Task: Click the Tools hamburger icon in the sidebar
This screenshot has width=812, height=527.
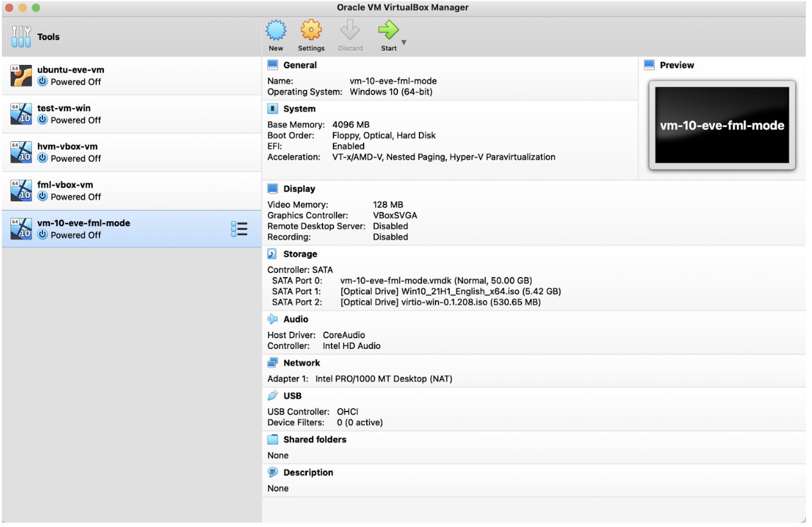Action: click(x=20, y=36)
